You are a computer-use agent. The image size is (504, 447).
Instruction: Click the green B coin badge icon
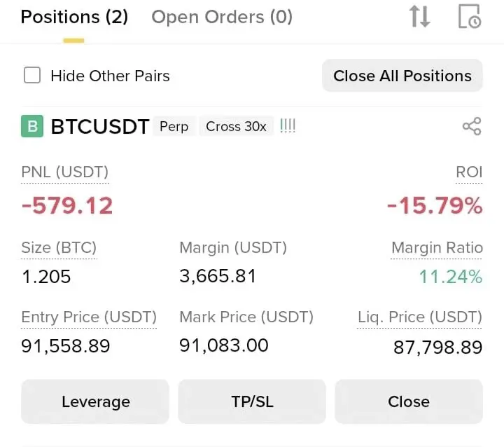pyautogui.click(x=32, y=126)
